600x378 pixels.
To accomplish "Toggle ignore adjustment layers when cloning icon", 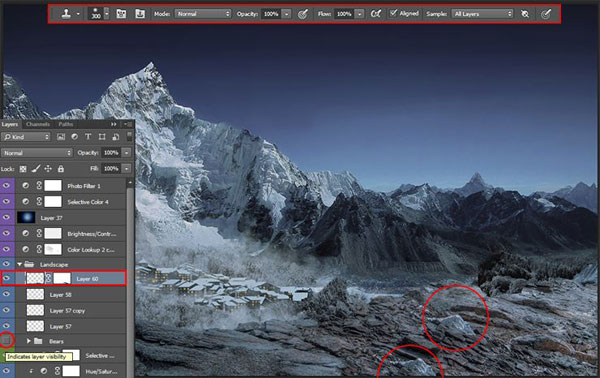I will 525,14.
